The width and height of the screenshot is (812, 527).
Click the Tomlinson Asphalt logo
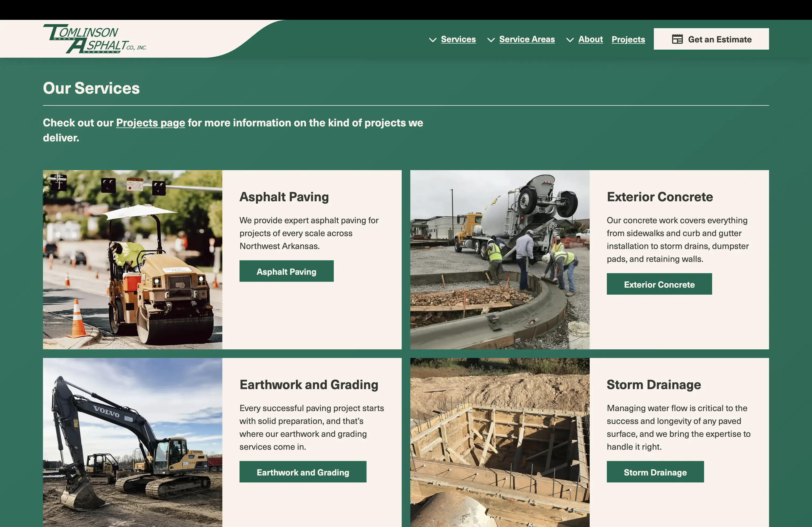coord(95,39)
